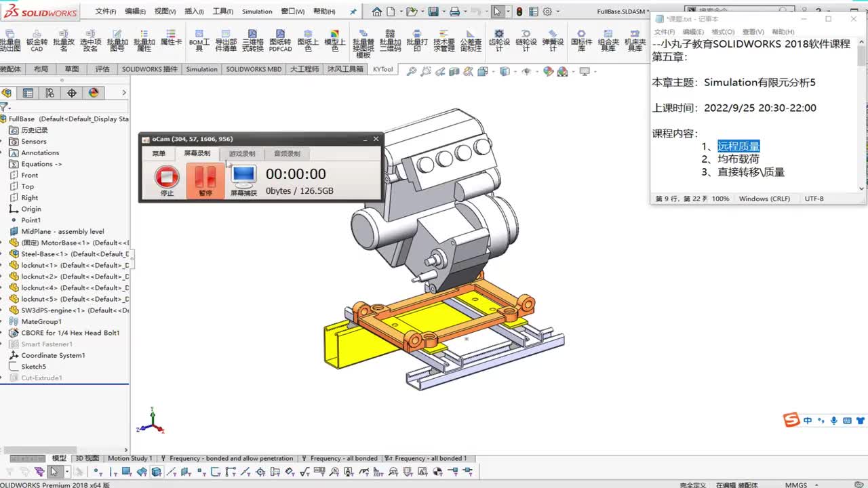Click the Home icon in SolidWorks toolbar
Screen dimensions: 868x488
click(x=377, y=12)
